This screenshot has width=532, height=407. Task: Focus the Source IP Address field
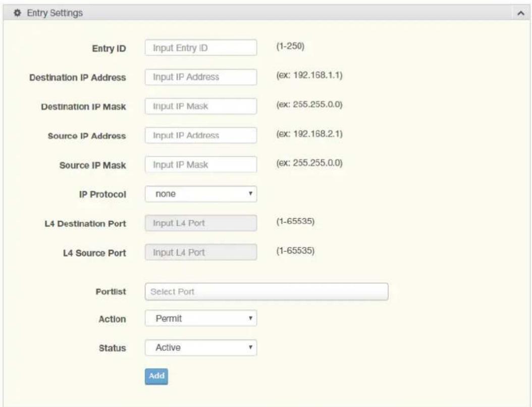[201, 135]
